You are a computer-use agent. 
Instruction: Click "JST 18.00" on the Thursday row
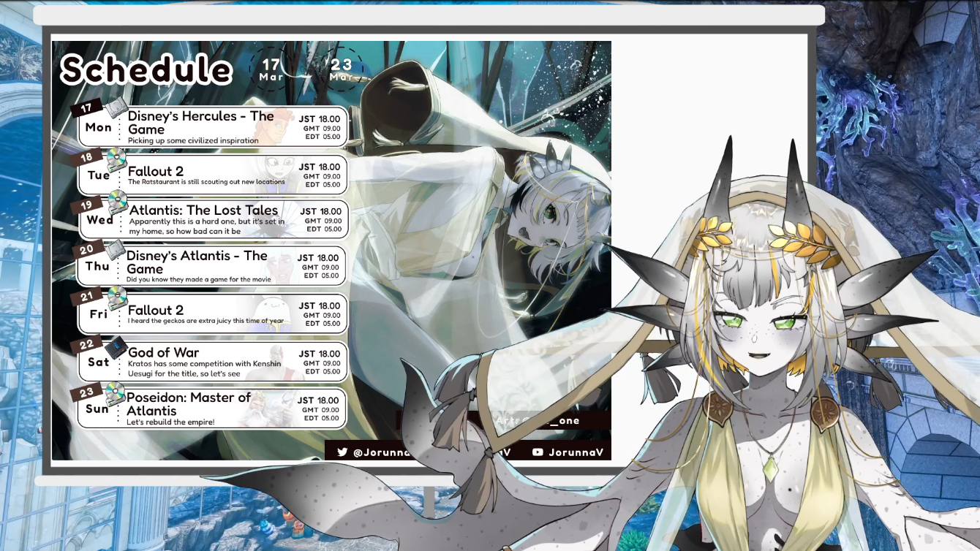point(318,258)
